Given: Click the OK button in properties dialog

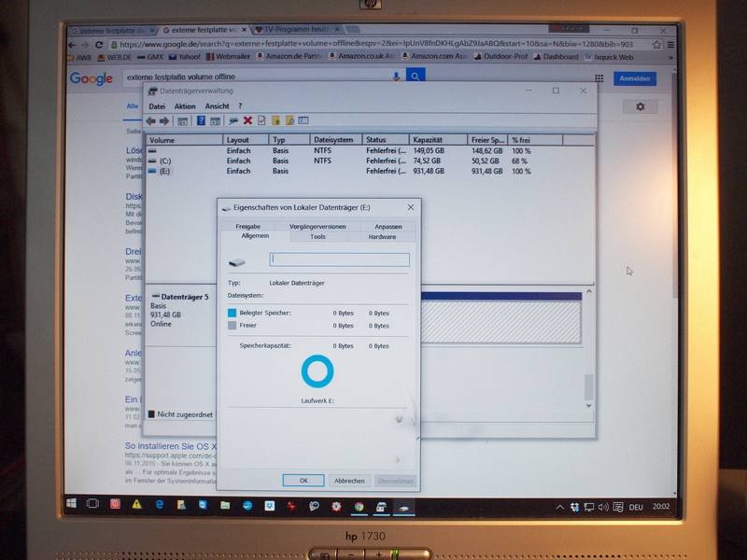Looking at the screenshot, I should [303, 481].
